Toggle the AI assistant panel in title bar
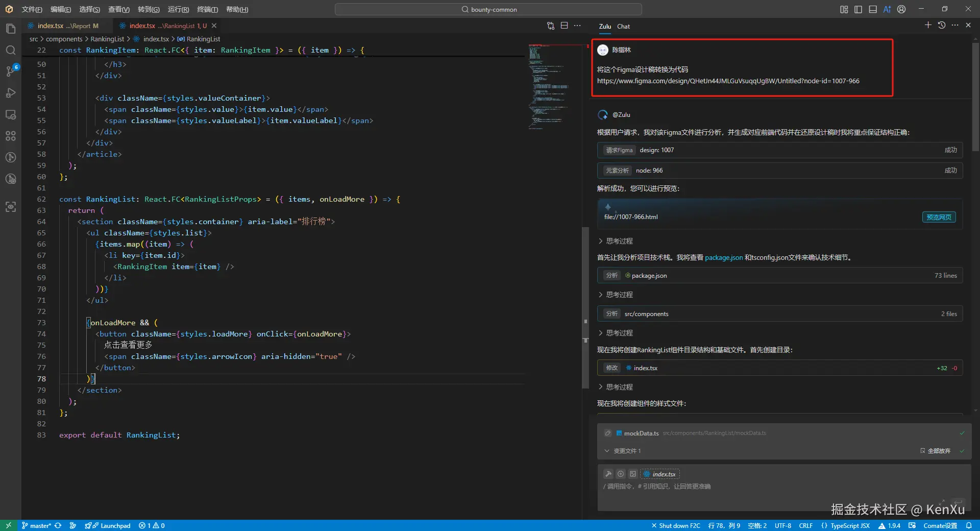Image resolution: width=980 pixels, height=531 pixels. 887,9
